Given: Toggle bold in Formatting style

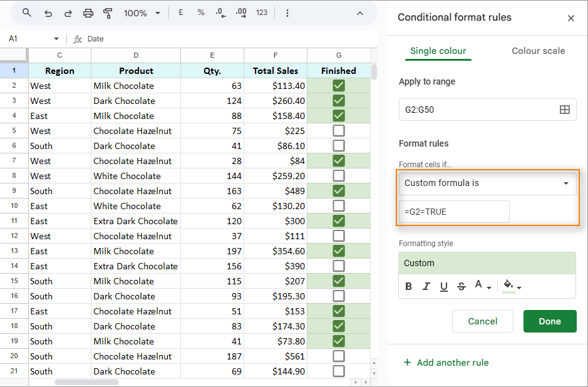Looking at the screenshot, I should click(x=408, y=286).
